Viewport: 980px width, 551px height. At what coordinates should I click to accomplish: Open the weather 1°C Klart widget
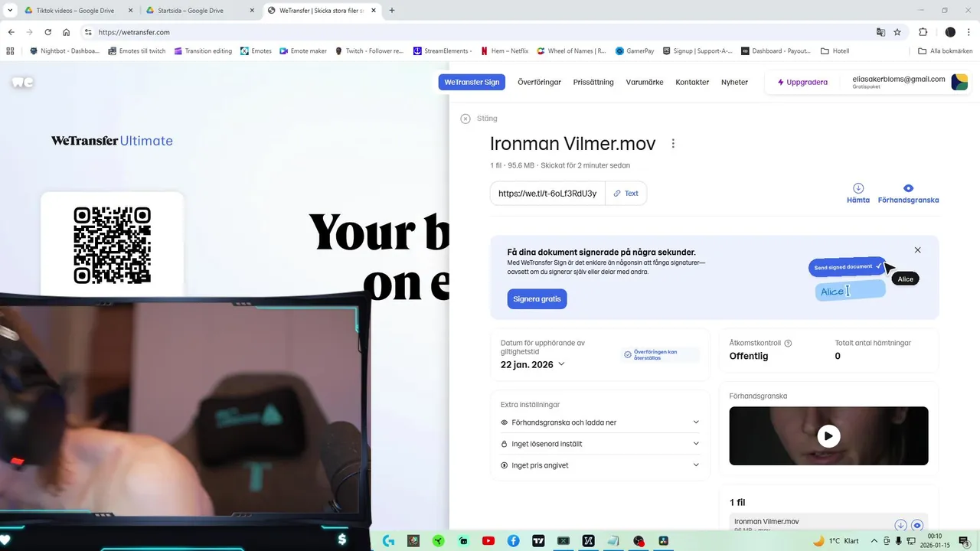(835, 541)
